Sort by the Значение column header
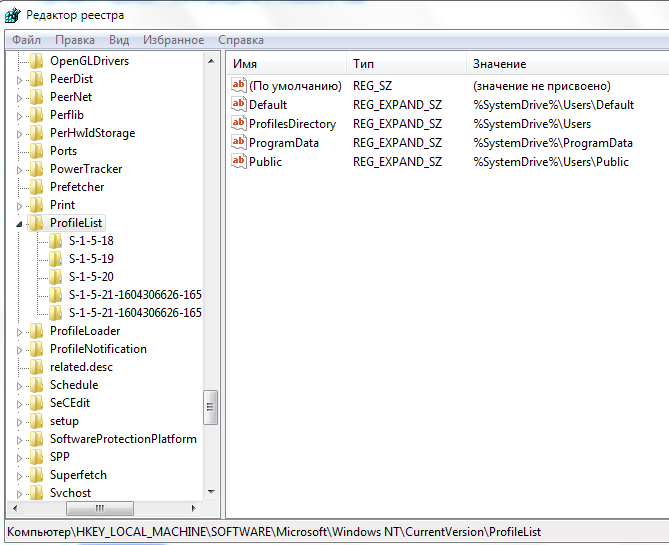 point(567,64)
